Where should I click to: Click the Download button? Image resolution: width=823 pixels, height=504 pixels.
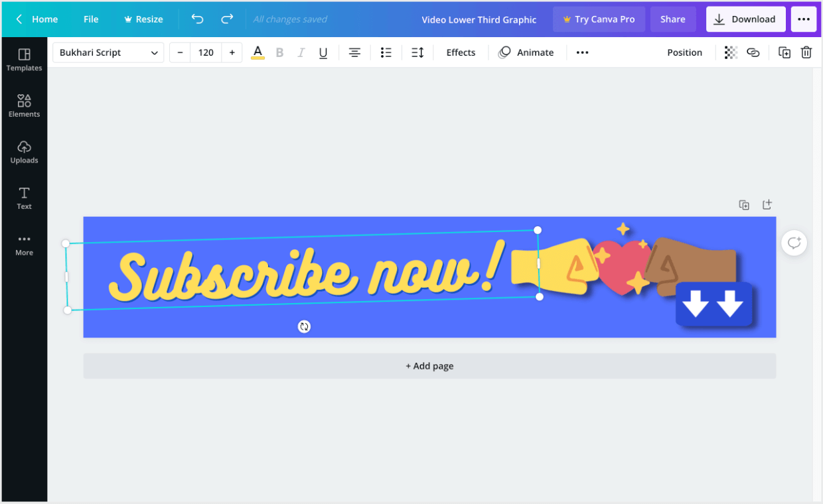tap(745, 19)
